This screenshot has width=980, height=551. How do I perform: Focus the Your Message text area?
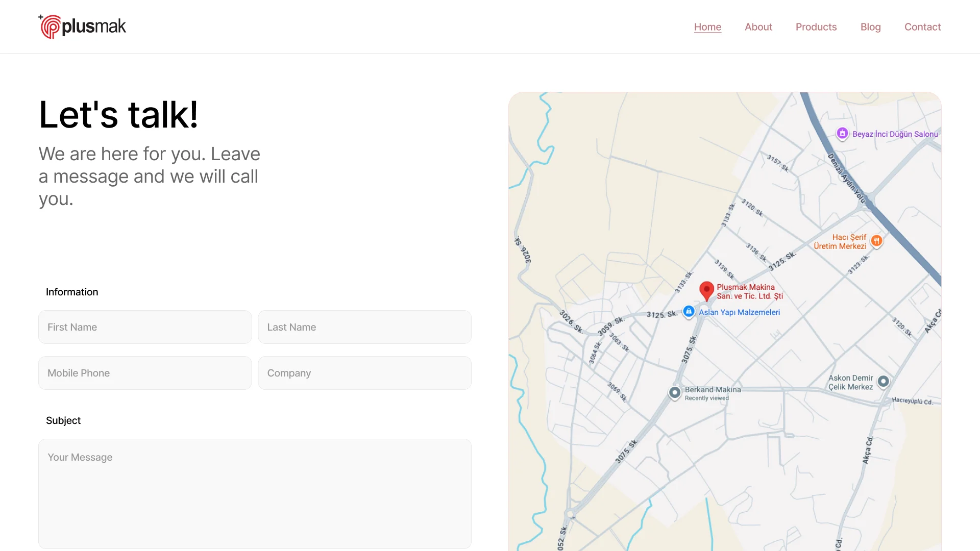(x=255, y=494)
